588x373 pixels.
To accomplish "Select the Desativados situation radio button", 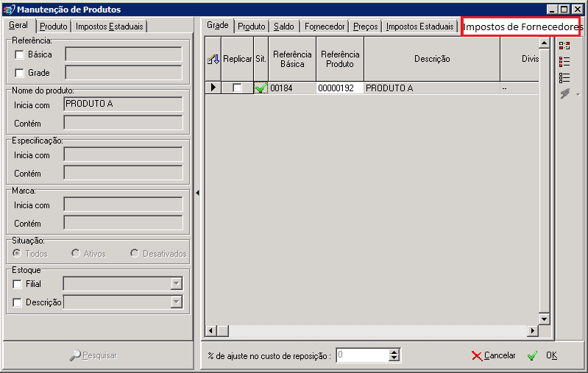I will (x=134, y=253).
